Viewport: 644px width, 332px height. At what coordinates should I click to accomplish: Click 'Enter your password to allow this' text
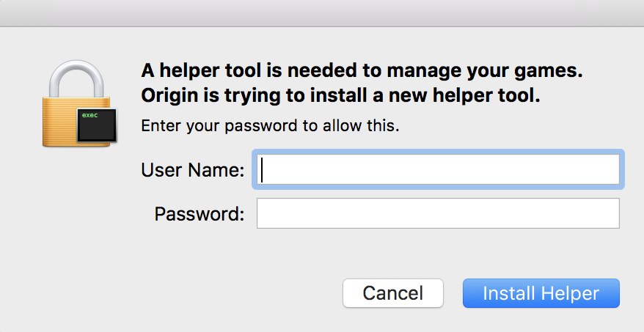tap(270, 125)
